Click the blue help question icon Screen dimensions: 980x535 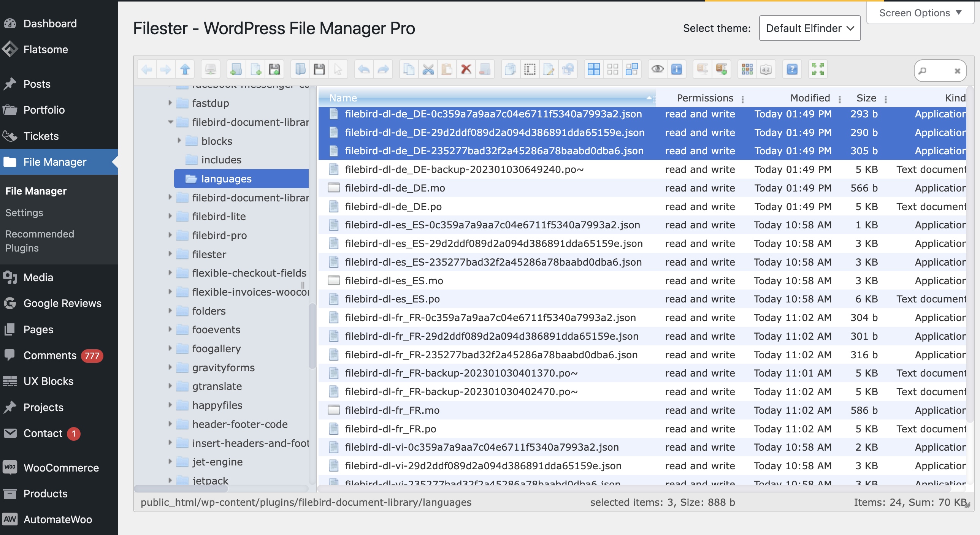pos(792,69)
